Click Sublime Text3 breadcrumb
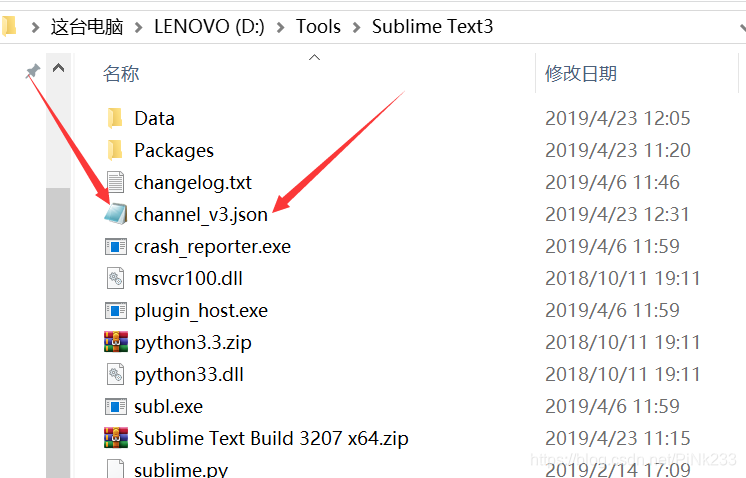Image resolution: width=746 pixels, height=478 pixels. click(x=432, y=27)
